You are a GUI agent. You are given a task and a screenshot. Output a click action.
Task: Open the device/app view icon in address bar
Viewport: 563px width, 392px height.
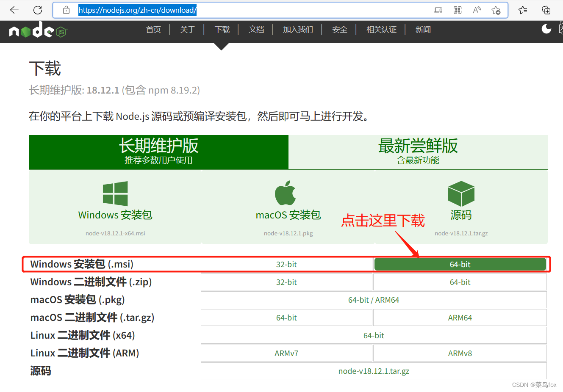tap(438, 10)
